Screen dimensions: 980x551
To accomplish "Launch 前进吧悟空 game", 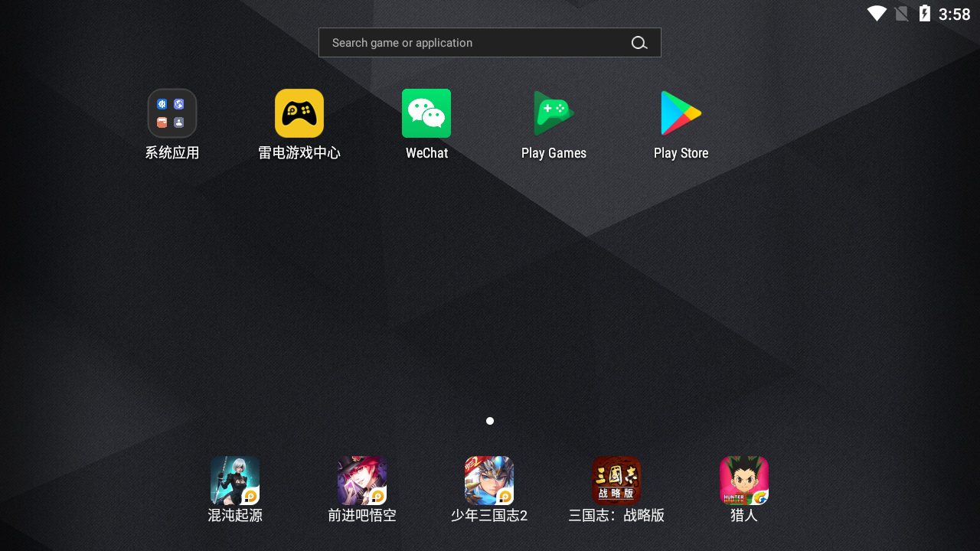I will [362, 481].
